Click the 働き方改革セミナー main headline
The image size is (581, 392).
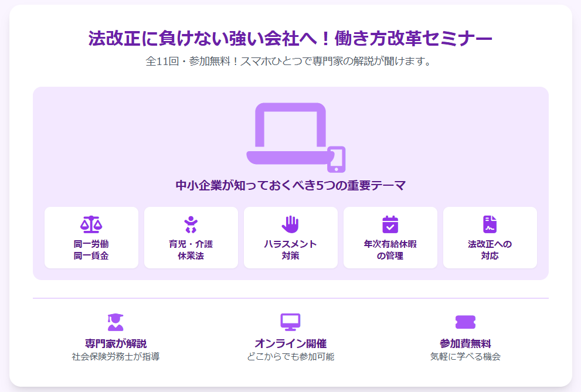pyautogui.click(x=290, y=39)
